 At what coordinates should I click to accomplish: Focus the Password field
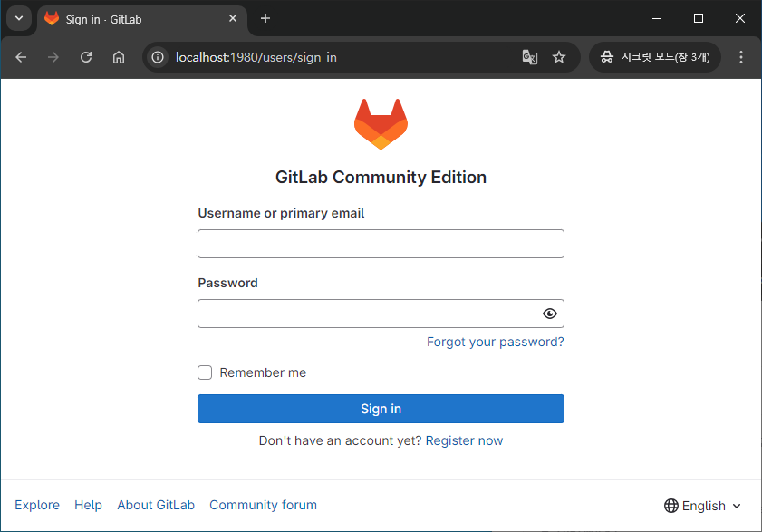(x=381, y=314)
